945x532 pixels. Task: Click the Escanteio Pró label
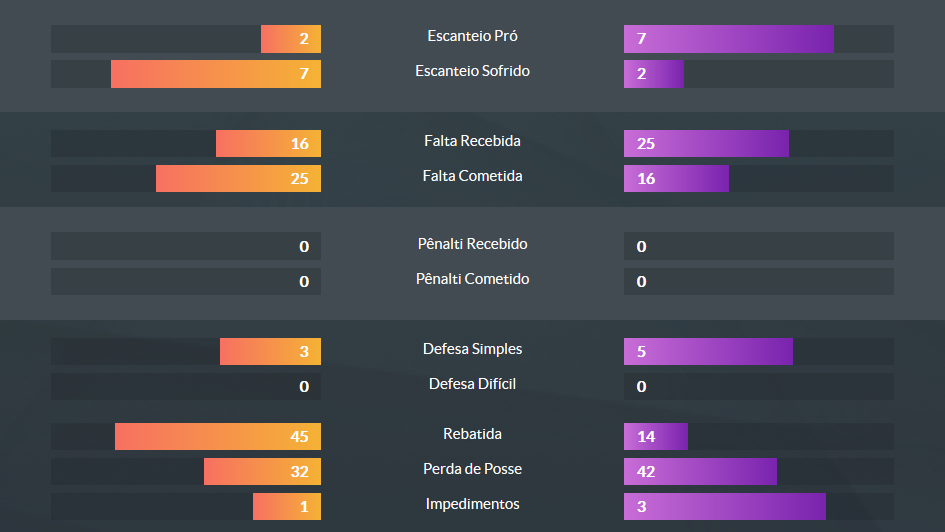coord(472,36)
